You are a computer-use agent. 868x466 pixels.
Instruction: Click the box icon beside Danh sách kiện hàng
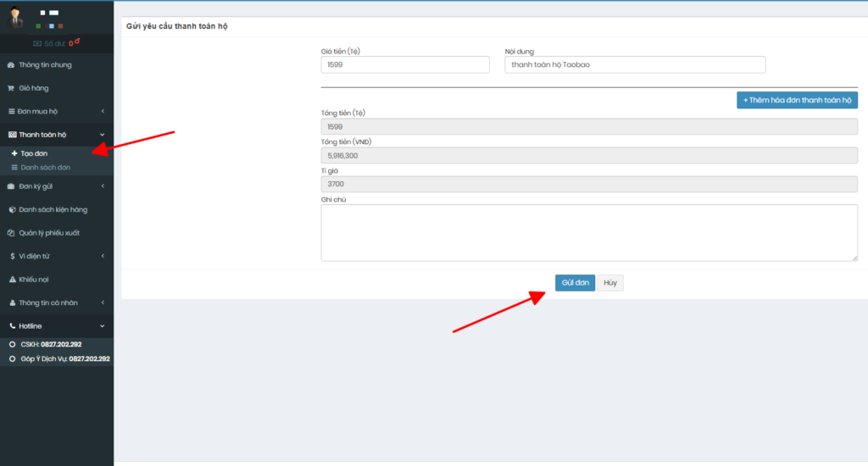12,210
